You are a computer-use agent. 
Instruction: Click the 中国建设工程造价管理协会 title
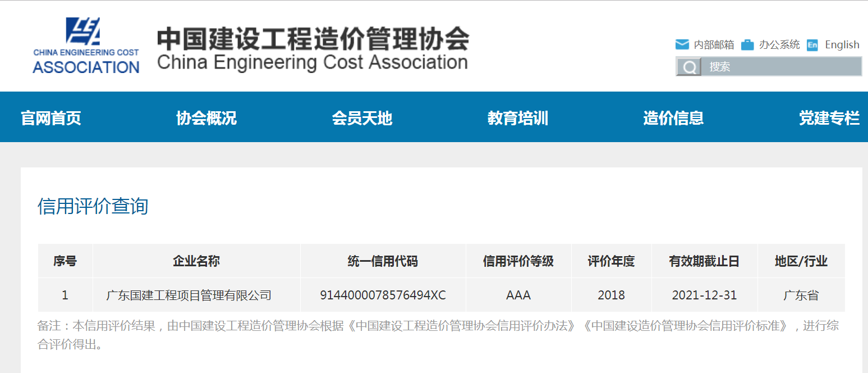click(313, 38)
